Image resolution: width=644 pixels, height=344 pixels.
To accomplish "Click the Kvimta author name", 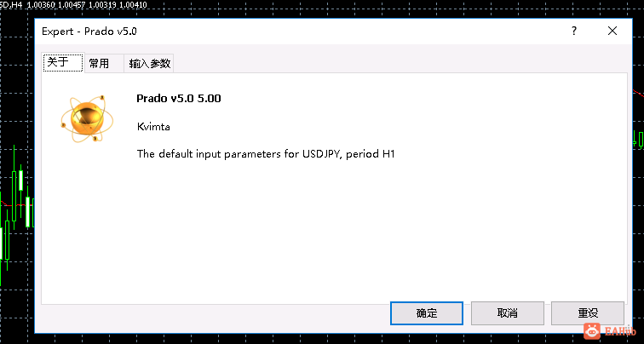I will (153, 126).
